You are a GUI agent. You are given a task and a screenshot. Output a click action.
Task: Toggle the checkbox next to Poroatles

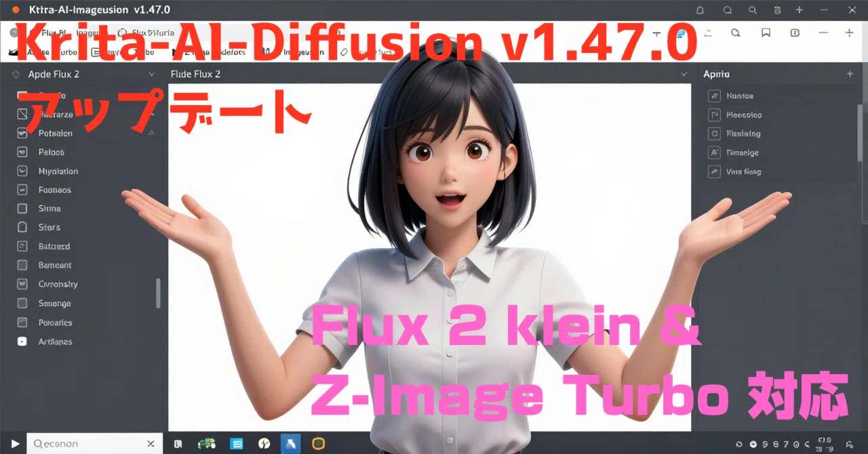22,323
